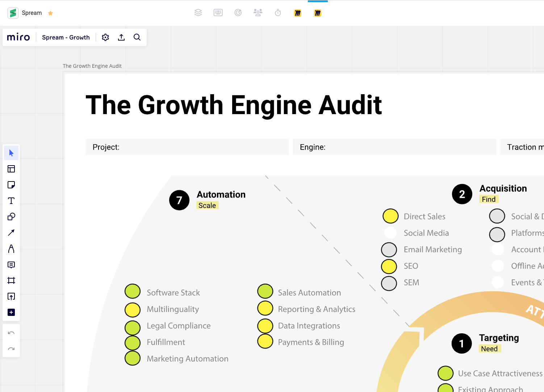Activate the connection line arrow tool

pos(11,233)
